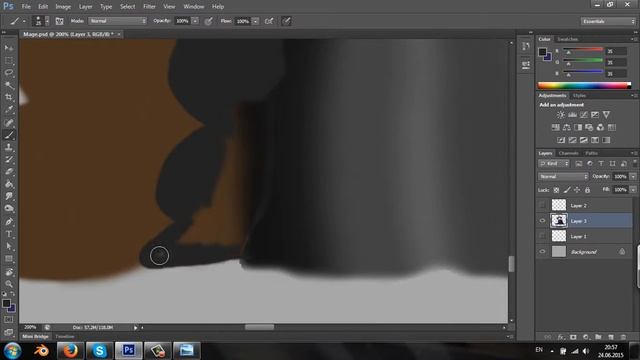Toggle lock position
Viewport: 640px width, 360px height.
[577, 190]
